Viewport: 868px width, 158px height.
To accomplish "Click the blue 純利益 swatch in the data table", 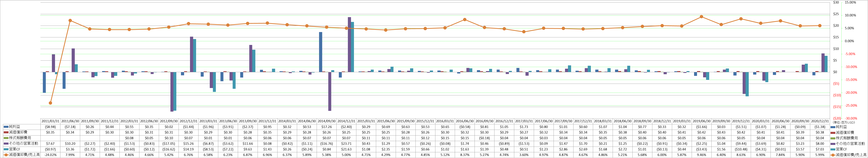I will [x=6, y=127].
